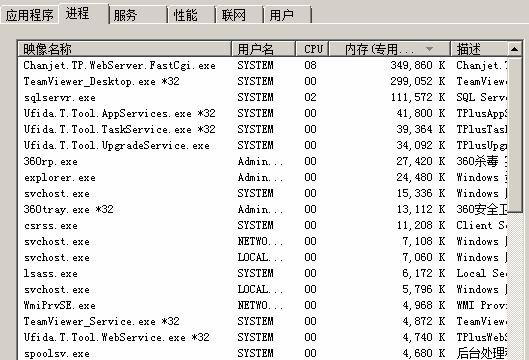This screenshot has width=529, height=360.
Task: Select the 360rp.exe process
Action: point(262,161)
